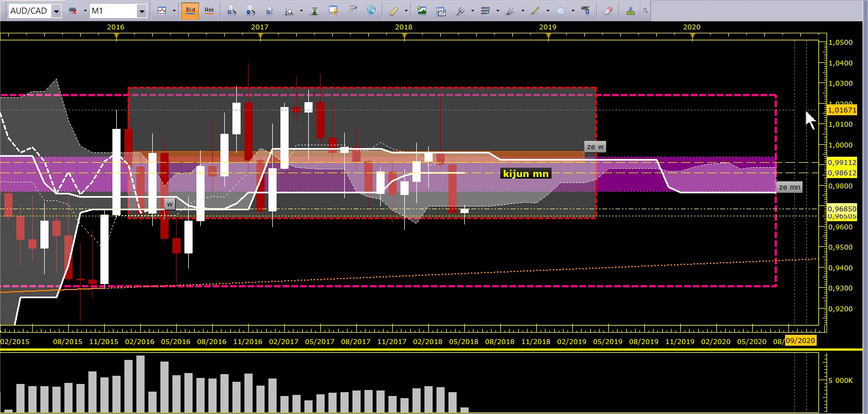Expand the chart type dropdown arrow
The width and height of the screenshot is (868, 414).
click(x=174, y=11)
